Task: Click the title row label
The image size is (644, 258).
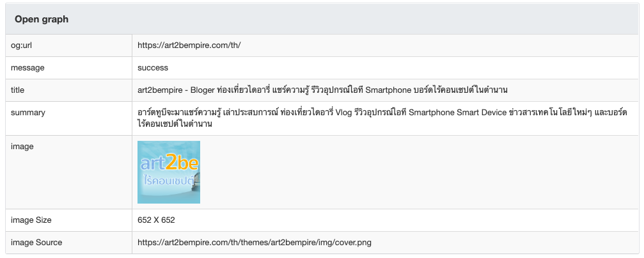Action: pyautogui.click(x=18, y=90)
